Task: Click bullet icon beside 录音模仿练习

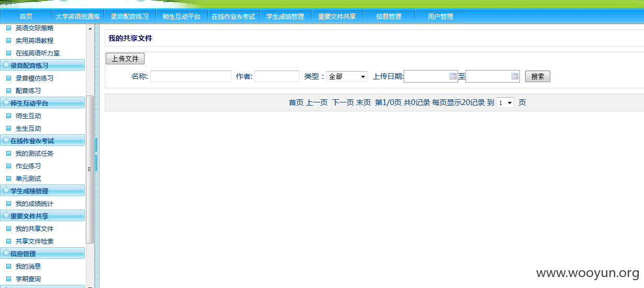Action: point(8,78)
